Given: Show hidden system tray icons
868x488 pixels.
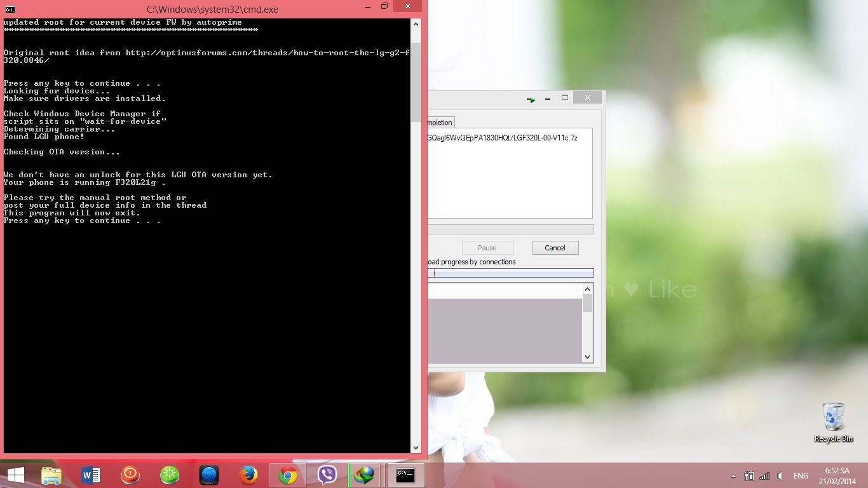Looking at the screenshot, I should click(733, 475).
